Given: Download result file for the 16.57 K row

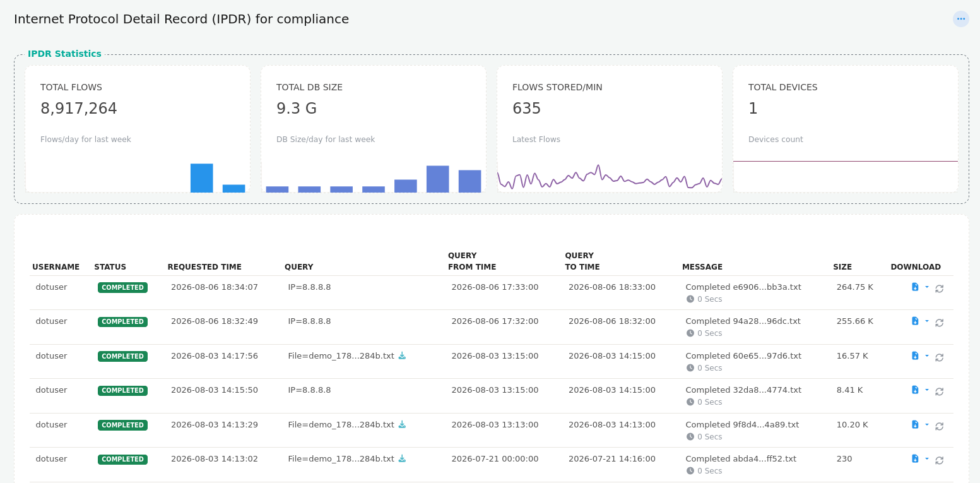Looking at the screenshot, I should coord(915,355).
